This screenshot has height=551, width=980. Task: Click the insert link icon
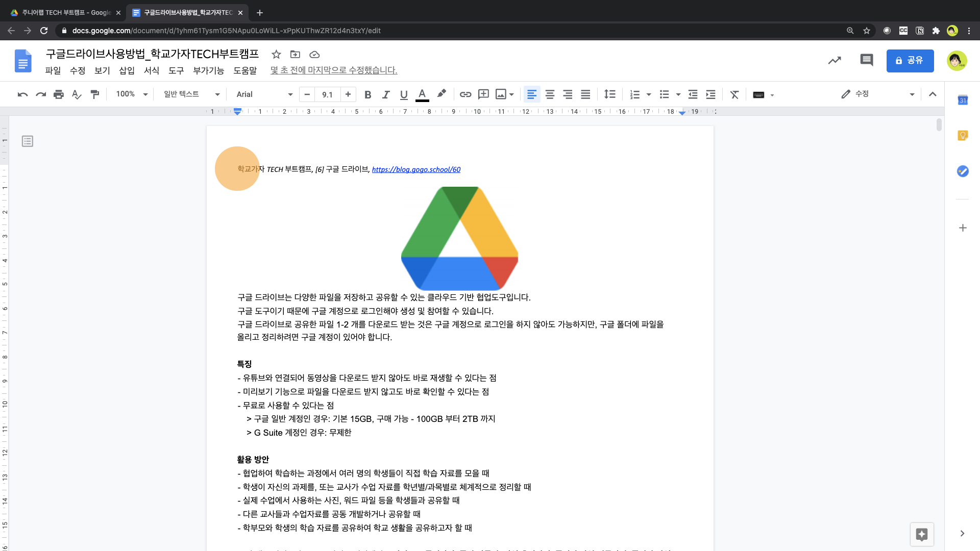(465, 94)
